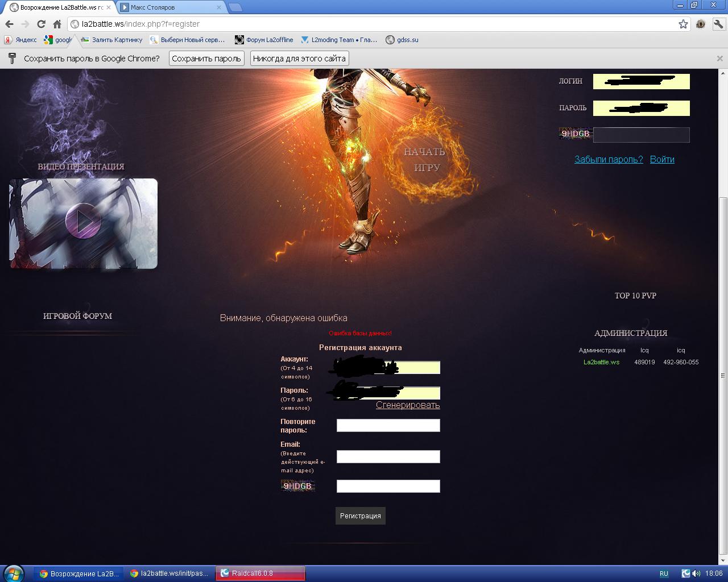Open the gdss.su bookmark
Viewport: 728px width, 582px height.
(402, 40)
